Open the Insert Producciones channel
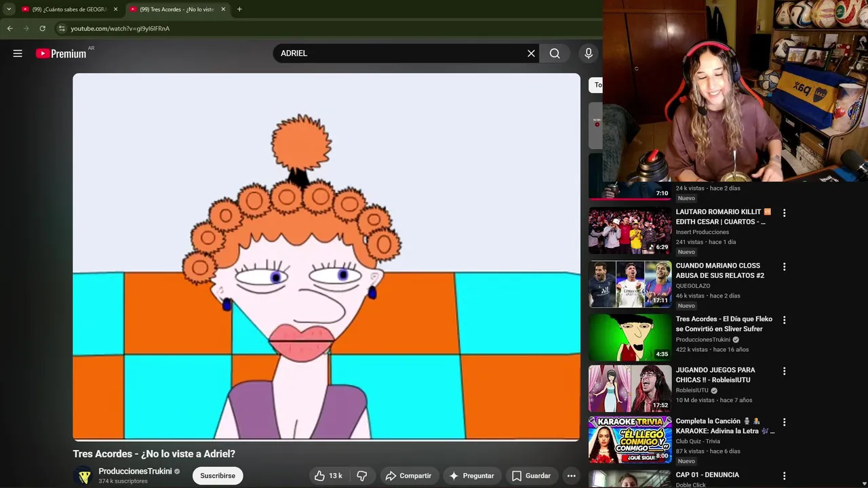Screen dimensions: 868x488 [x=703, y=232]
